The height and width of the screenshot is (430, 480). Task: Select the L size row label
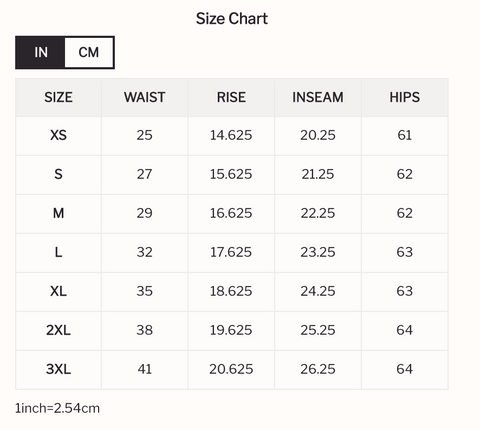coord(58,253)
